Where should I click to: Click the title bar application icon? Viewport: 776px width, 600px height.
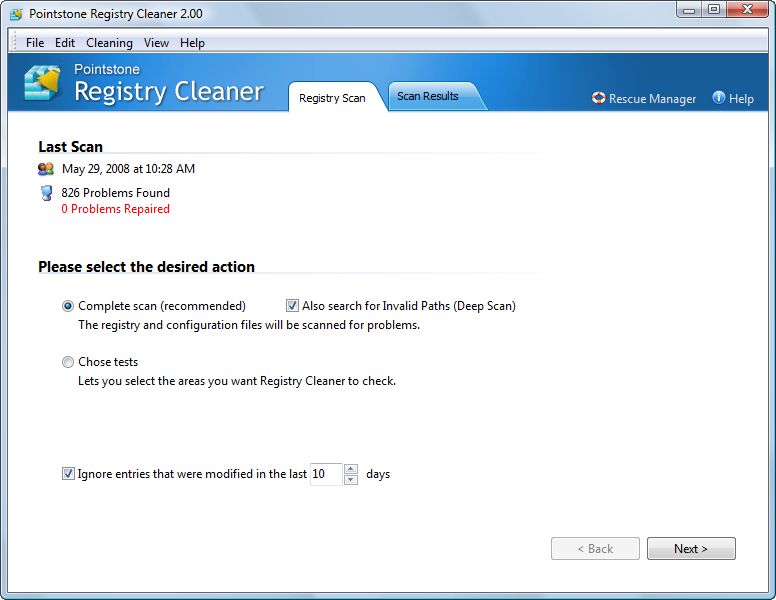tap(16, 14)
